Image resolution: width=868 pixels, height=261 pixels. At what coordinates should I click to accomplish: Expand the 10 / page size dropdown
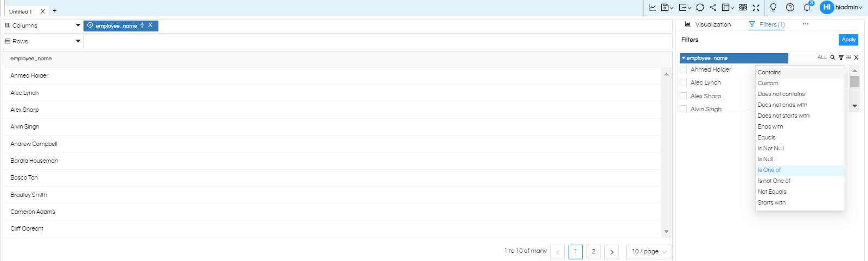[649, 252]
